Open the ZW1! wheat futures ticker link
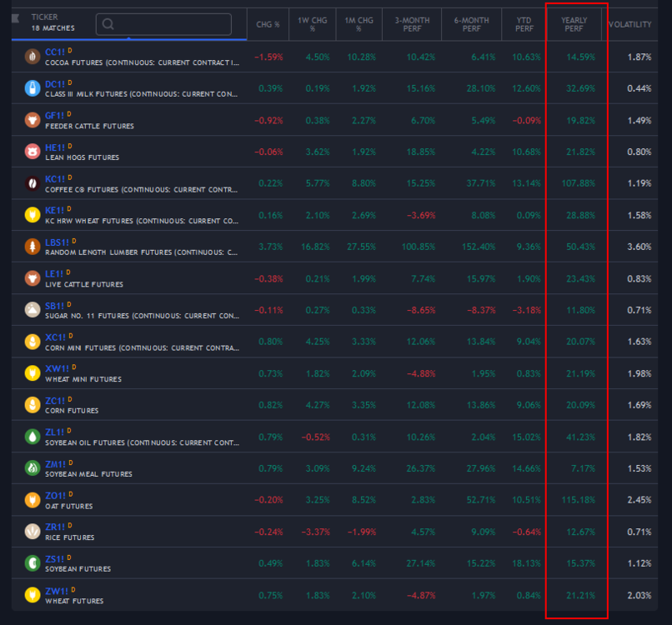 [x=55, y=590]
